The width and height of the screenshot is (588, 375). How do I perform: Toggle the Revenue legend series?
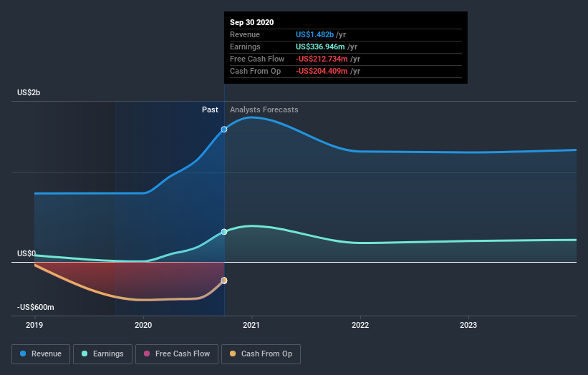tap(41, 354)
